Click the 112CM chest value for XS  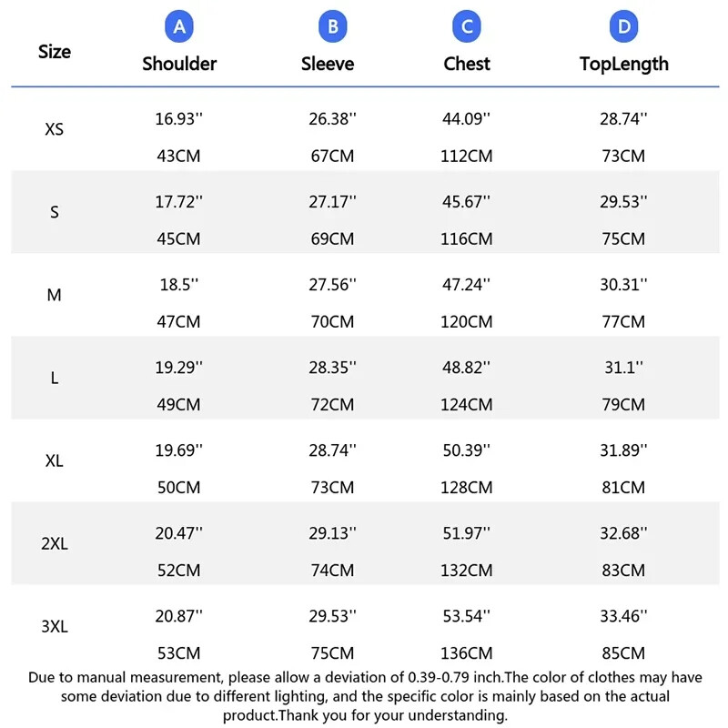(x=467, y=157)
